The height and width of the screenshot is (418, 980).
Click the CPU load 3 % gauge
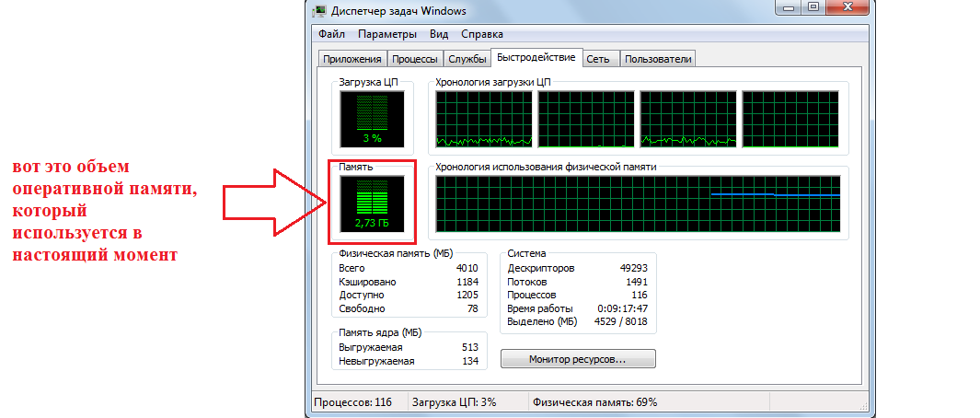(372, 119)
